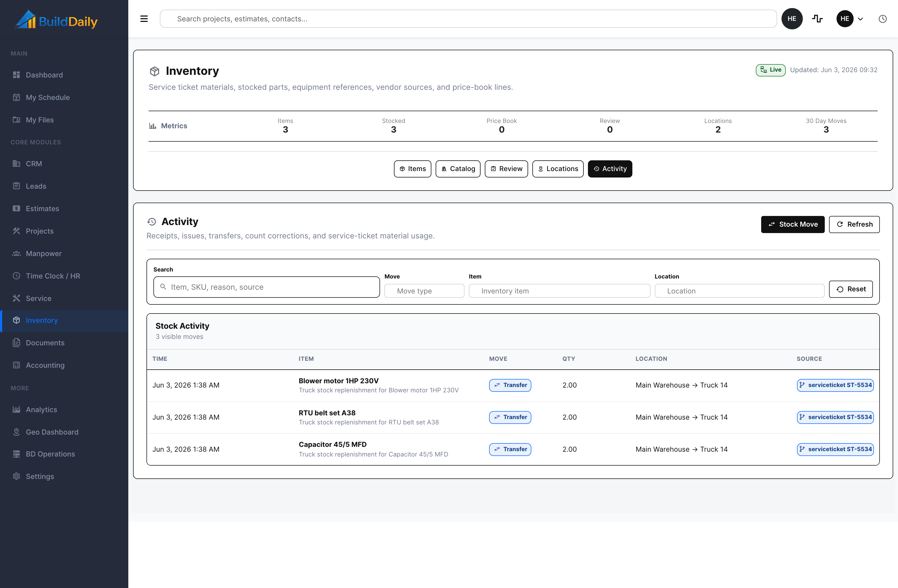Click the Estimates sidebar icon
This screenshot has height=588, width=898.
[x=16, y=208]
